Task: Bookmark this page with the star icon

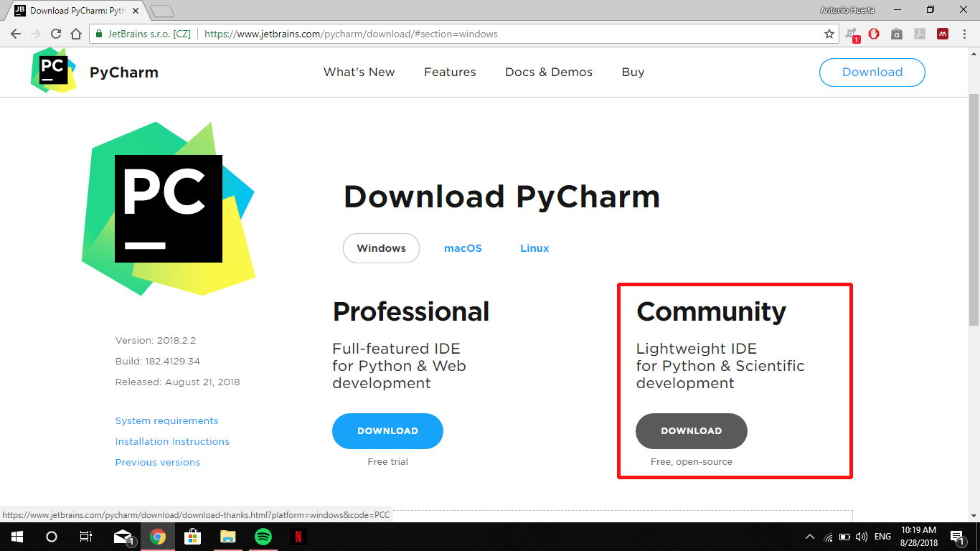Action: tap(830, 34)
